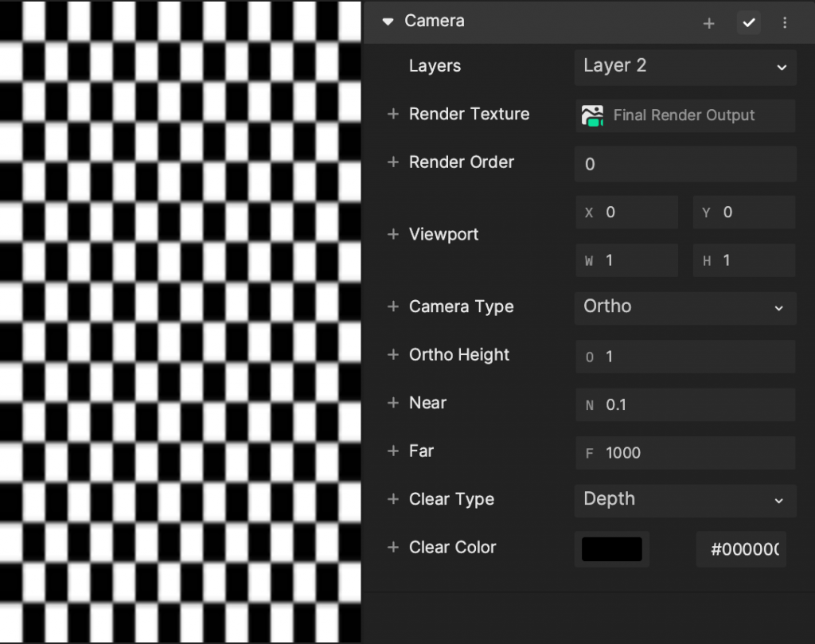Viewport: 815px width, 644px height.
Task: Collapse the Camera component section
Action: point(388,21)
